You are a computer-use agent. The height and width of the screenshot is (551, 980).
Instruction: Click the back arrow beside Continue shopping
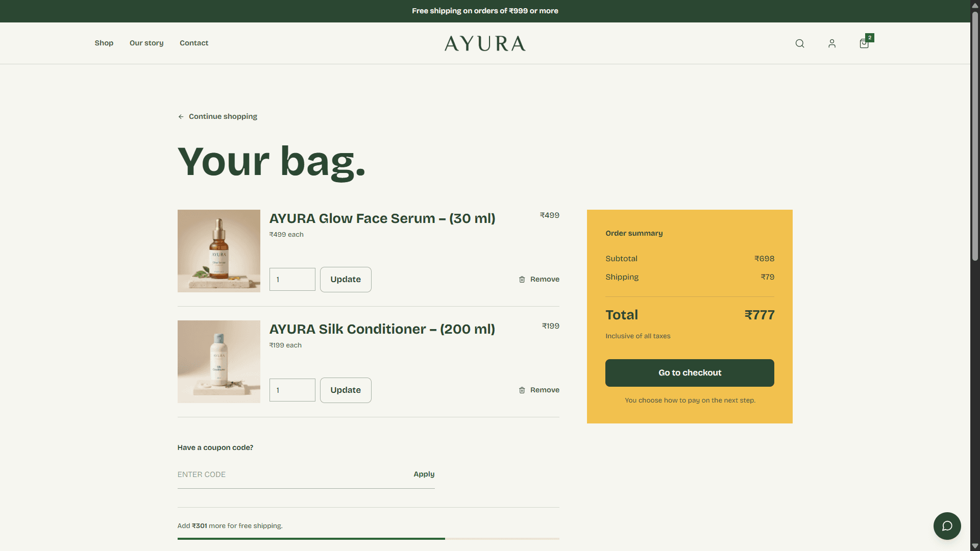point(181,117)
